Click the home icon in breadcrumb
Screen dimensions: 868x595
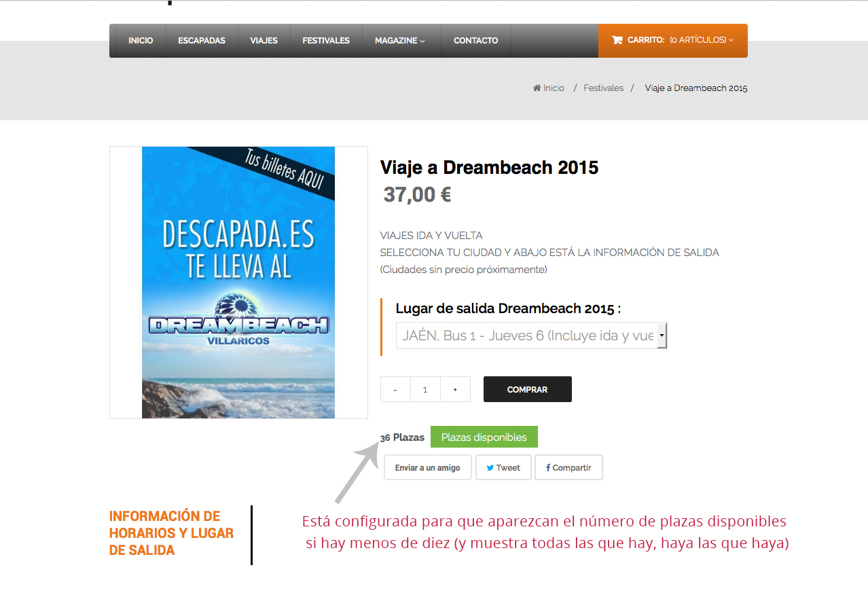click(x=537, y=88)
